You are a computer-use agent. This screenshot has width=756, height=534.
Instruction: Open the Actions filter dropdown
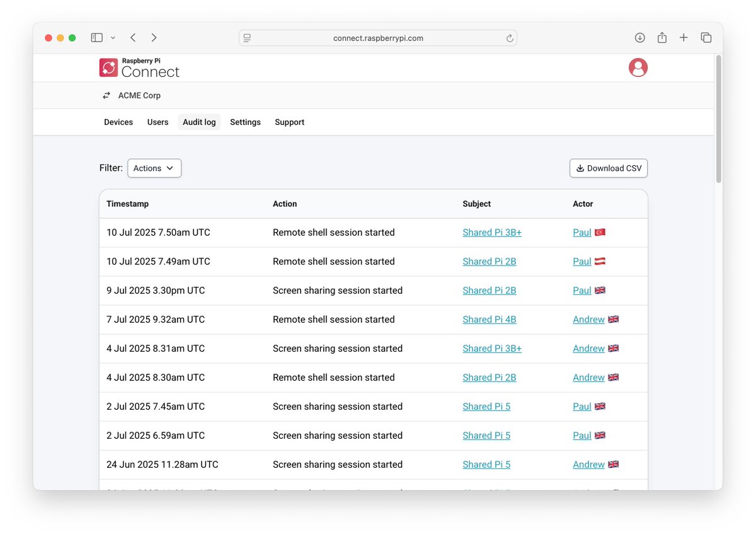tap(154, 168)
